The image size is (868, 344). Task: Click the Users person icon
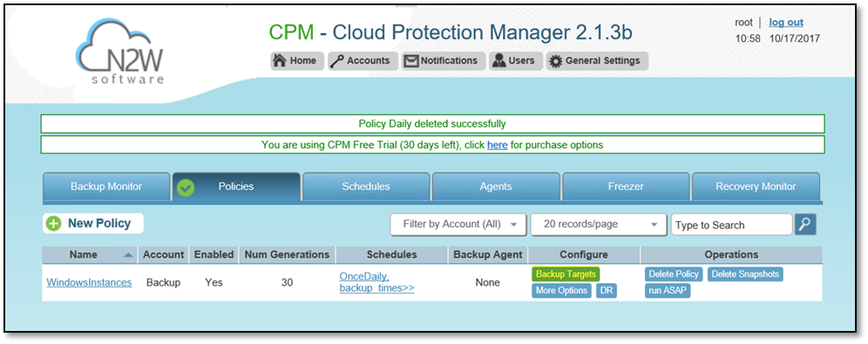click(x=498, y=61)
